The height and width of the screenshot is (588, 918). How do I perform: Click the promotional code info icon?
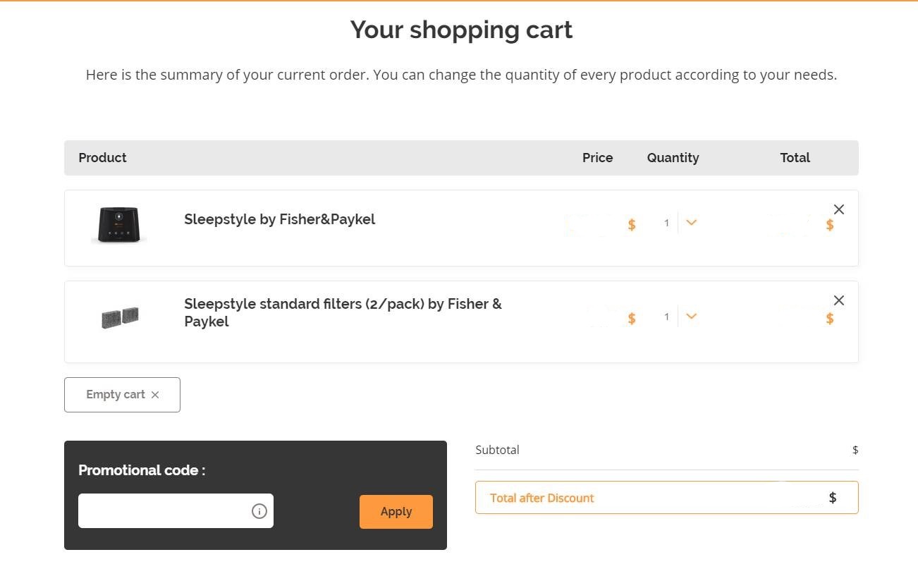coord(259,511)
